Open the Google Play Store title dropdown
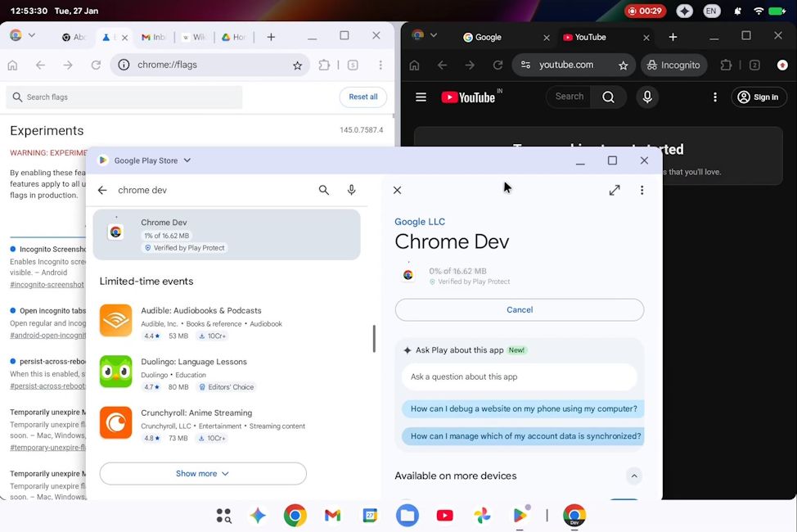 (x=188, y=160)
